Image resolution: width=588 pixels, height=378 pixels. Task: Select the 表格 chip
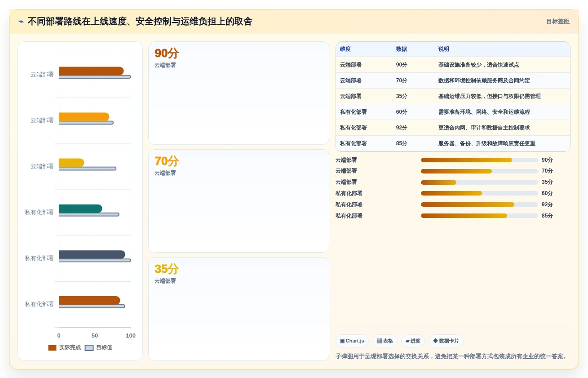pos(385,341)
